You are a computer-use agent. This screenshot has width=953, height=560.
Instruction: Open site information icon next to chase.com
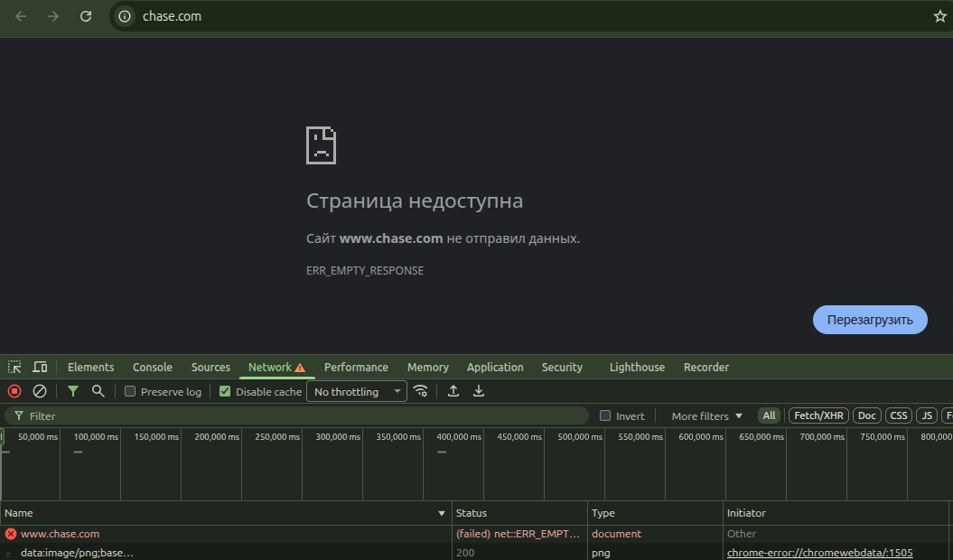pyautogui.click(x=125, y=16)
